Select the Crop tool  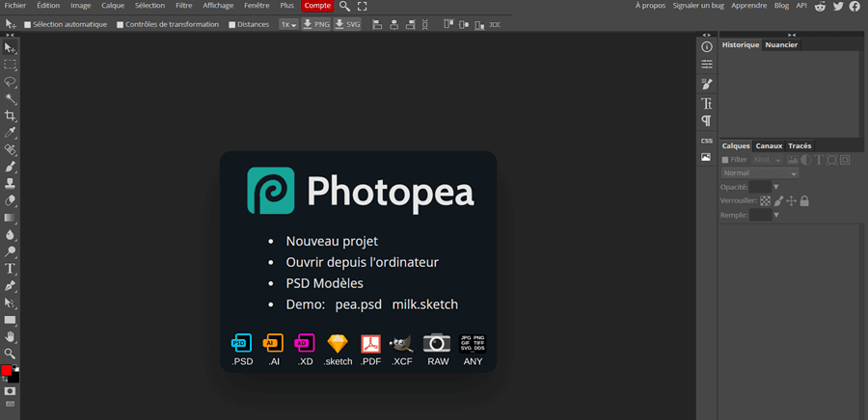tap(10, 116)
